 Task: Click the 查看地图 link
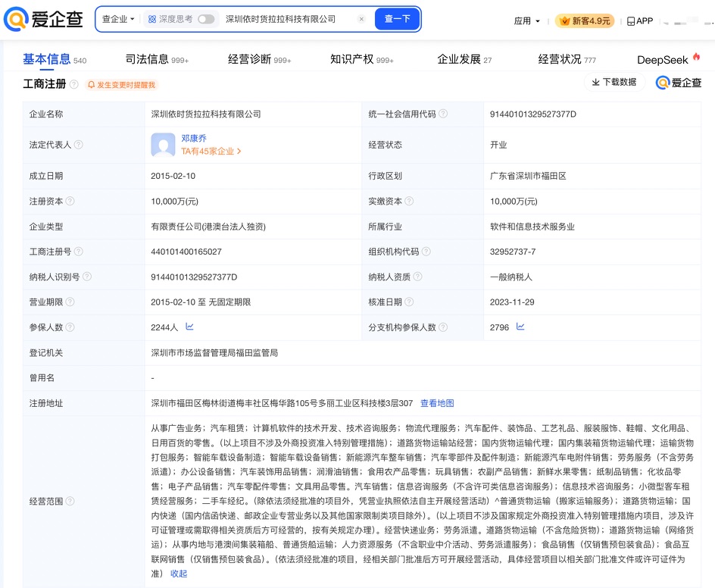tap(437, 403)
